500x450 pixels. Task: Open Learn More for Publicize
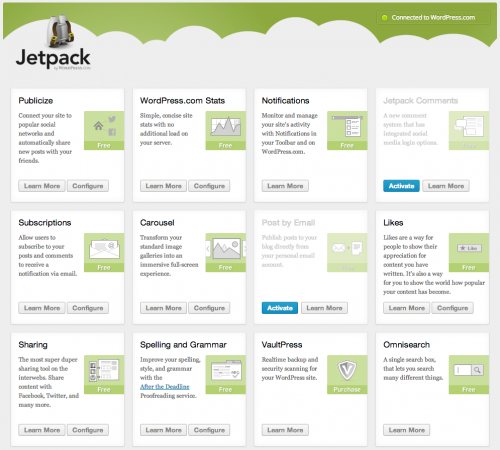42,186
